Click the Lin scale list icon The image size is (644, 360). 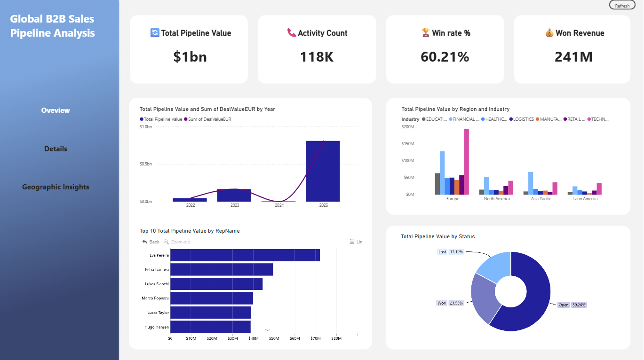point(352,242)
